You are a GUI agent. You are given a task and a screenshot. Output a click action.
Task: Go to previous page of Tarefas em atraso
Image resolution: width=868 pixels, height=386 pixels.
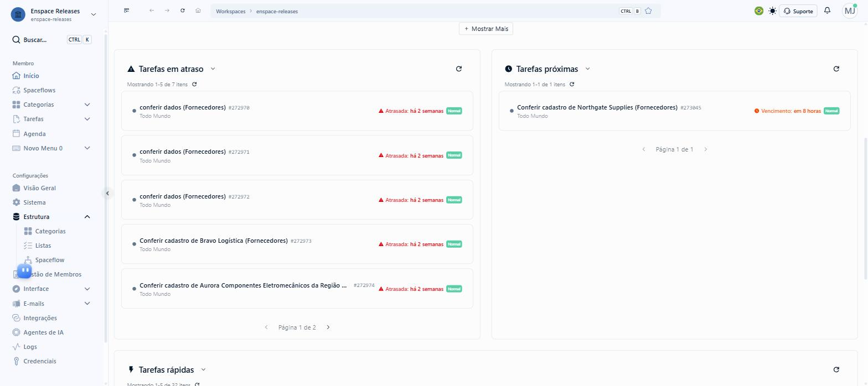[266, 327]
